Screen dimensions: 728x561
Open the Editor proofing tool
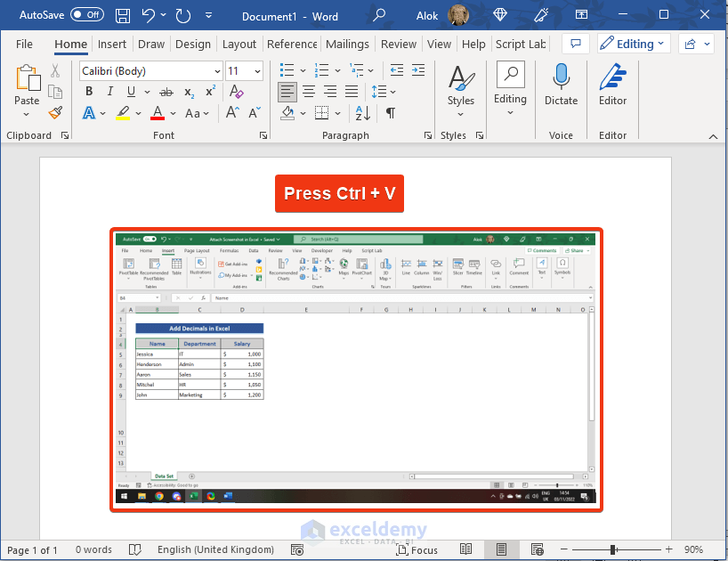[x=612, y=85]
